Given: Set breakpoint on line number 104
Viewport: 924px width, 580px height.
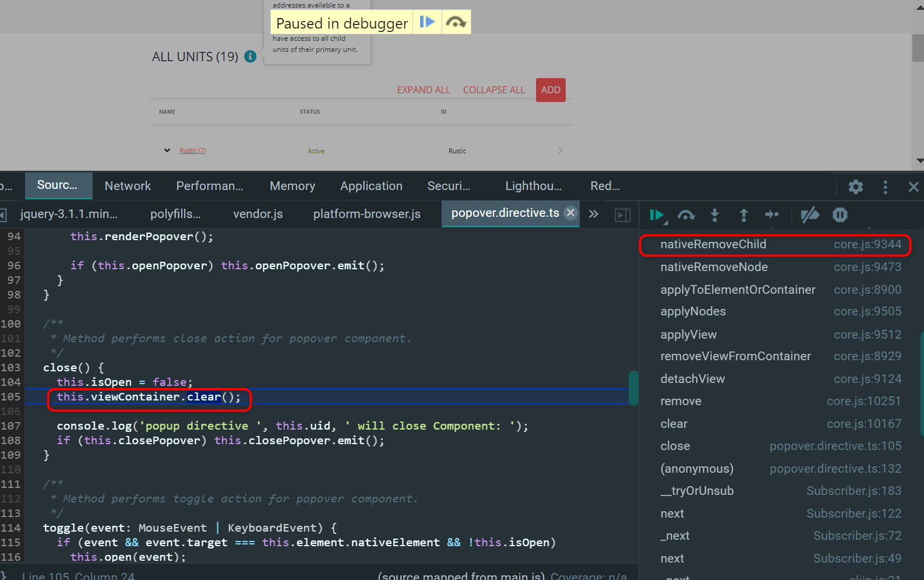Looking at the screenshot, I should pos(10,382).
